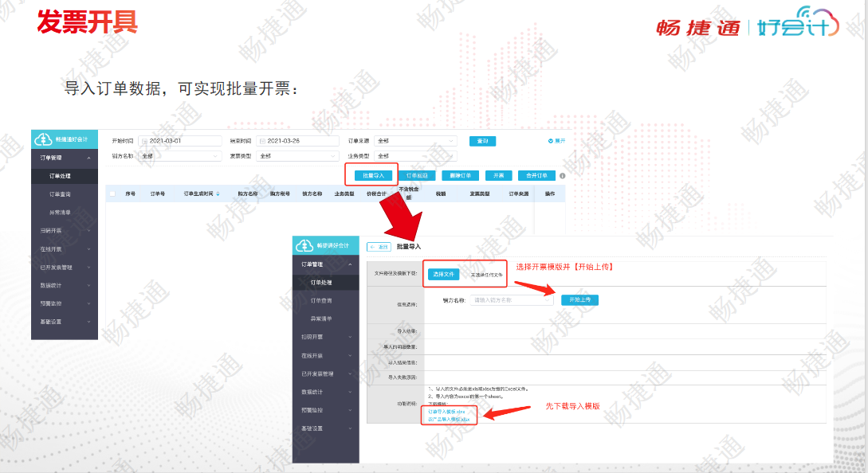Click the 查询 button
This screenshot has height=473, width=868.
(482, 141)
